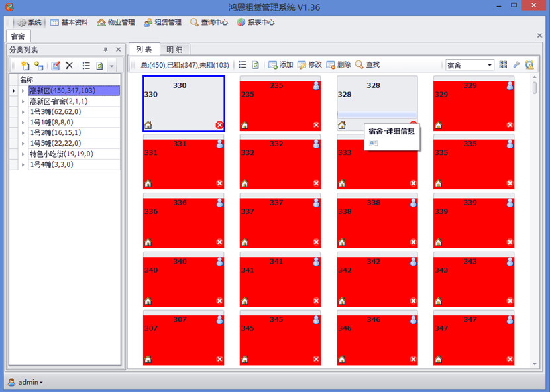Open the 基本资料 menu

(x=69, y=23)
